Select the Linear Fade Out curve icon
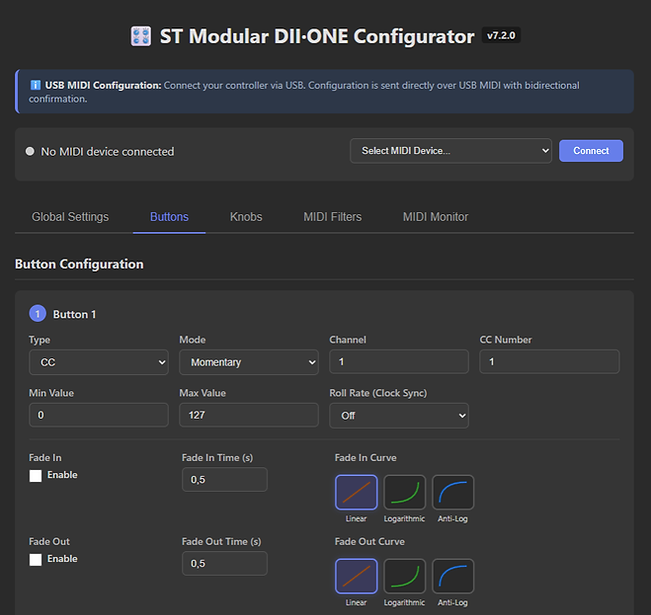This screenshot has width=651, height=615. (356, 576)
